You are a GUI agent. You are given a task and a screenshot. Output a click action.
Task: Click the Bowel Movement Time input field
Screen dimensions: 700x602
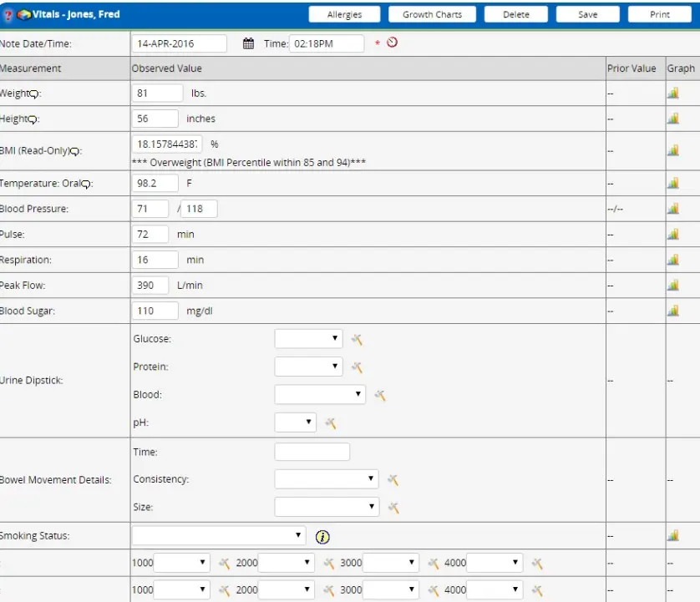click(x=313, y=451)
